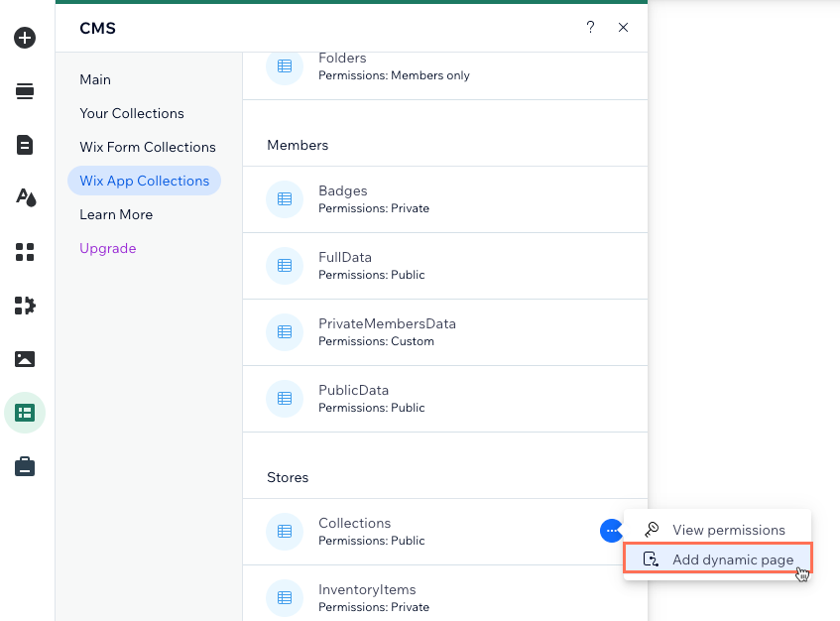Open the Pages & Menu icon

[25, 145]
